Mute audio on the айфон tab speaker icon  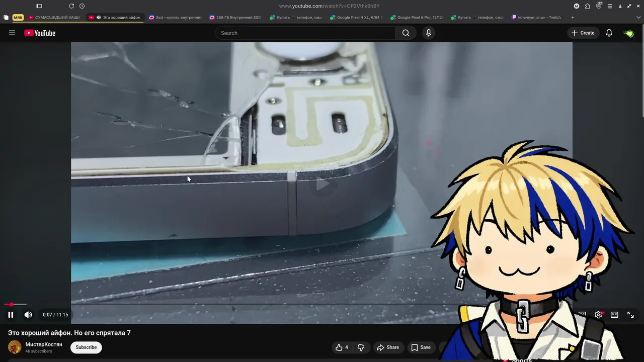point(99,18)
